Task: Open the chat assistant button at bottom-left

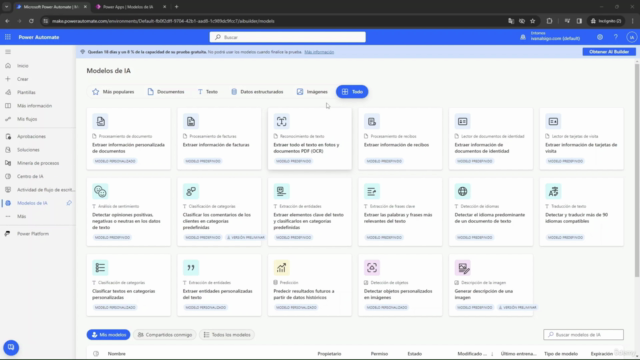Action: (11, 347)
